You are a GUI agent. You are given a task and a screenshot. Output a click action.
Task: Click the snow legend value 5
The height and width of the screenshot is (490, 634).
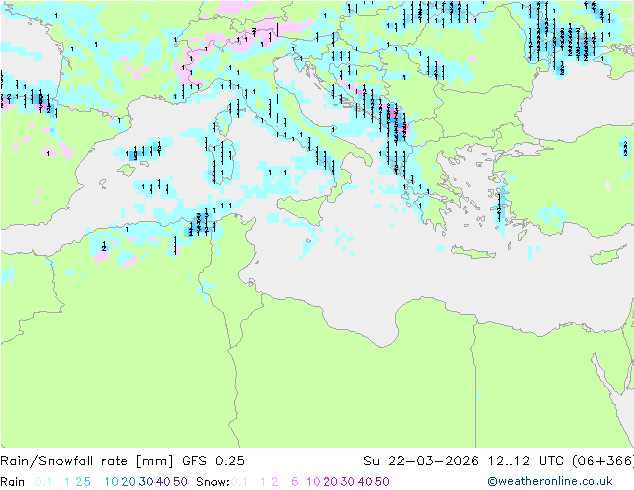tap(295, 482)
